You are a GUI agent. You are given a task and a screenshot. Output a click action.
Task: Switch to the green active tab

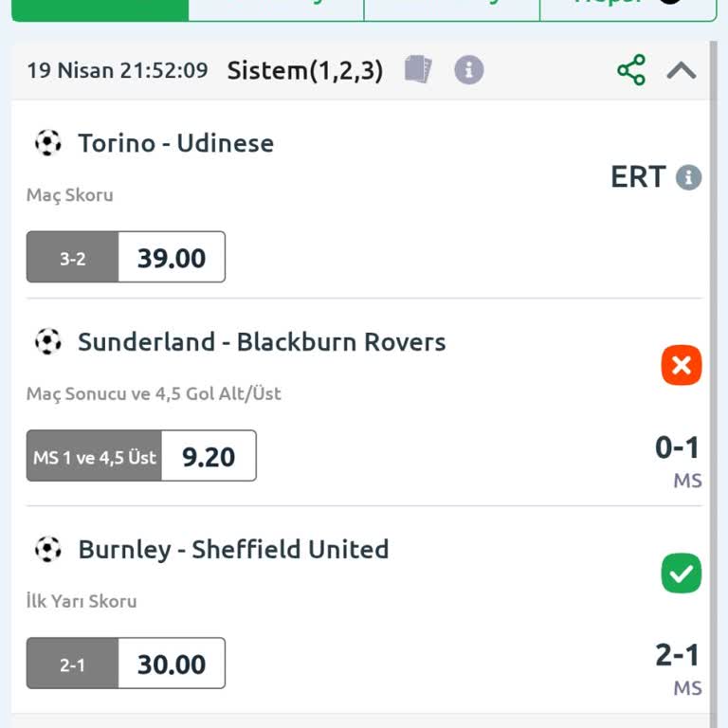point(100,8)
